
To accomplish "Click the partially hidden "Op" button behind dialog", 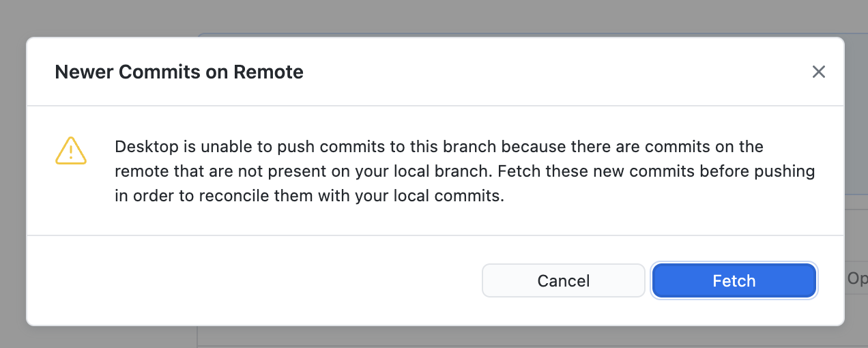I will coord(856,279).
